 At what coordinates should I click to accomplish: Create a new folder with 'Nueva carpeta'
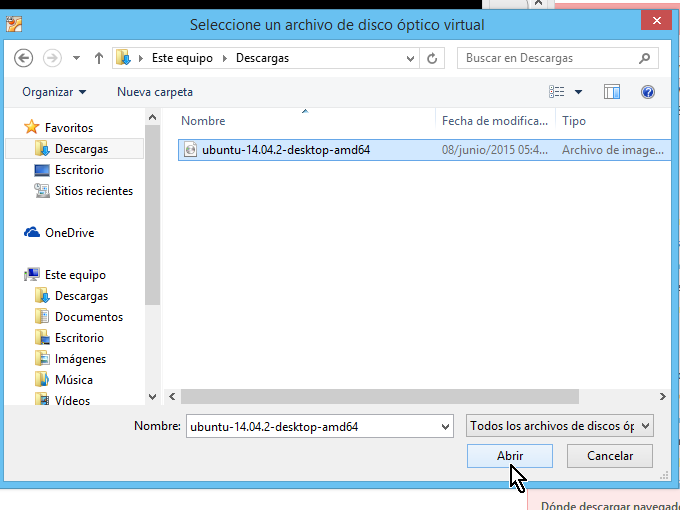click(x=155, y=92)
